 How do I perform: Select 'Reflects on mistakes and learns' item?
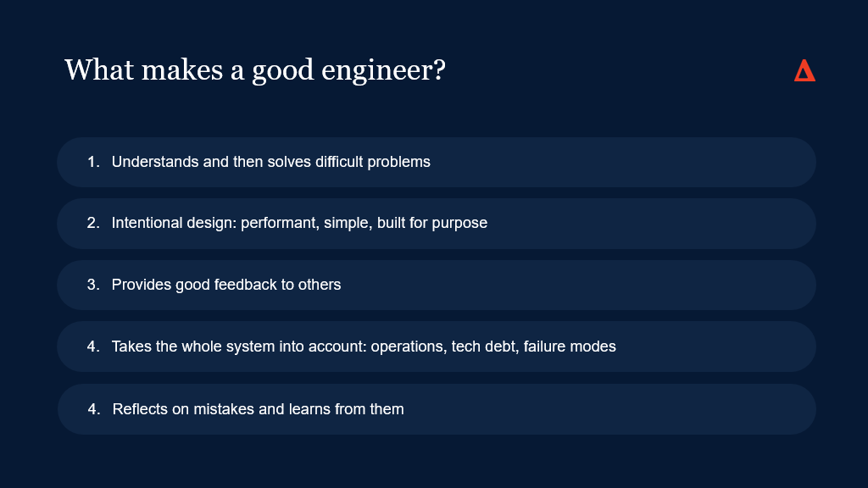click(258, 409)
